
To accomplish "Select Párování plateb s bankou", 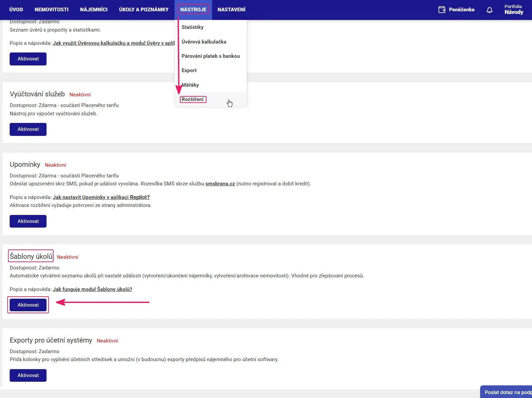I will (211, 56).
